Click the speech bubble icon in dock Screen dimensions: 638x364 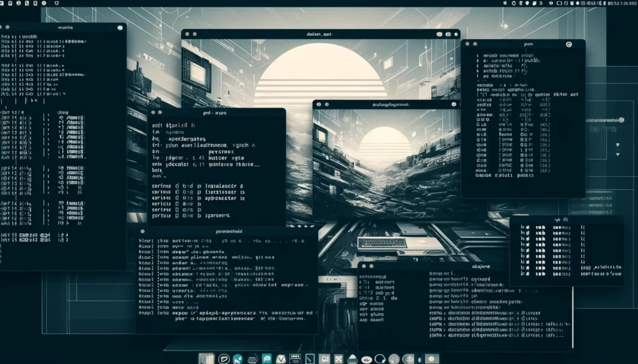pos(223,358)
